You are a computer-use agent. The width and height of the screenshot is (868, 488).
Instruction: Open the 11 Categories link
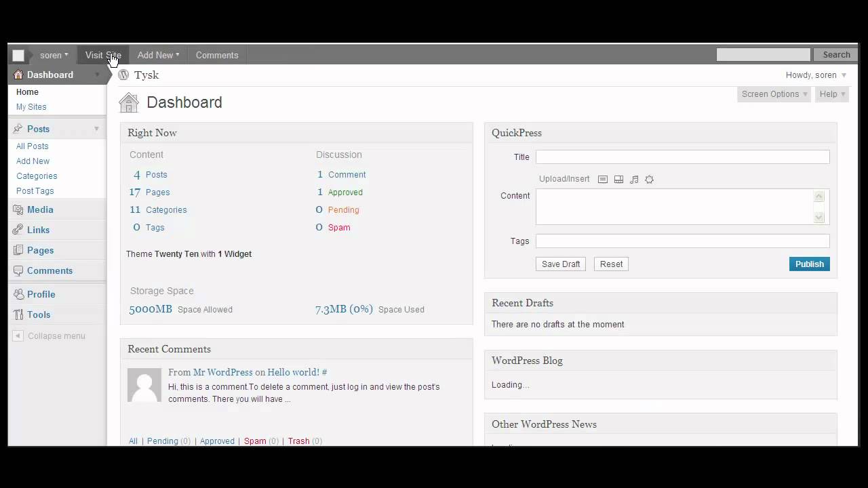click(158, 210)
